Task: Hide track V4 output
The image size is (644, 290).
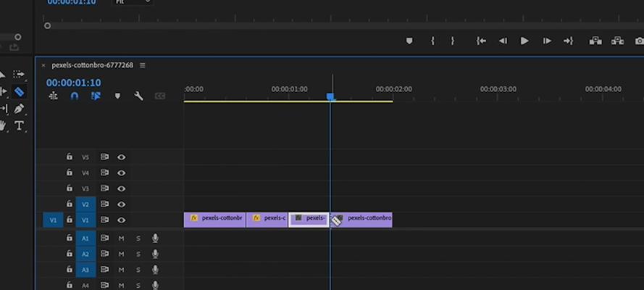Action: pyautogui.click(x=121, y=173)
